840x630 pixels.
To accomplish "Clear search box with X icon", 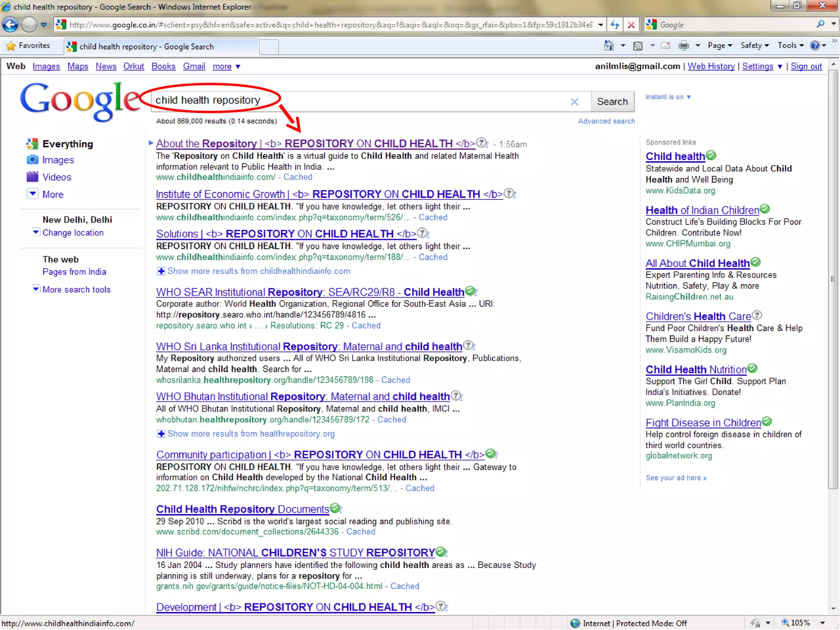I will pos(574,102).
